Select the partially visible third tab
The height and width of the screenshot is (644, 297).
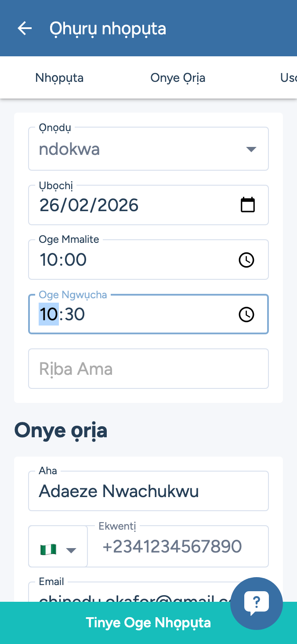[x=288, y=78]
